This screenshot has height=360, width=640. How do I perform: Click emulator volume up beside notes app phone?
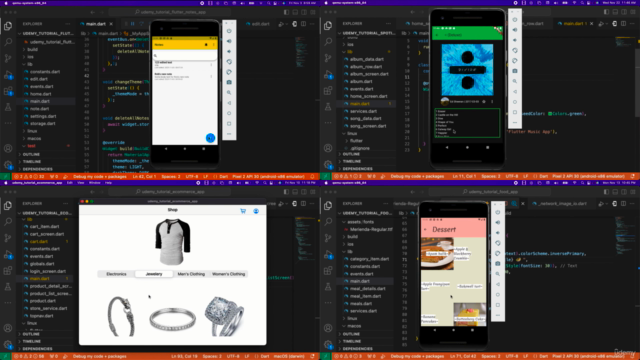coord(229,41)
